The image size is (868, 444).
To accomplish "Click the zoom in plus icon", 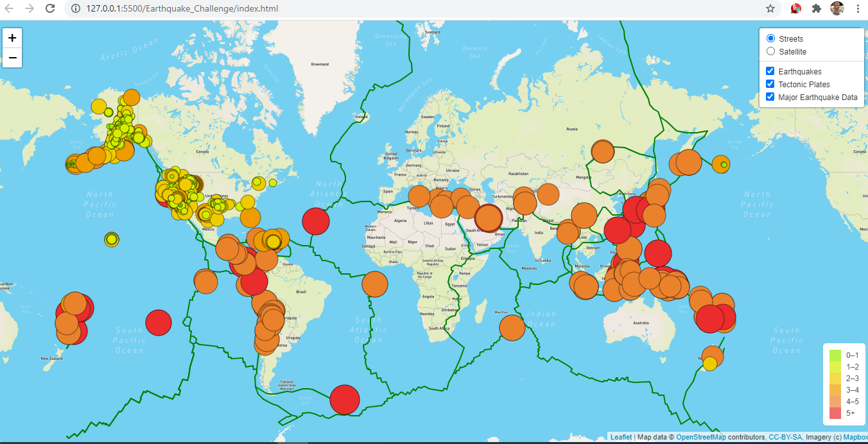I will (12, 38).
